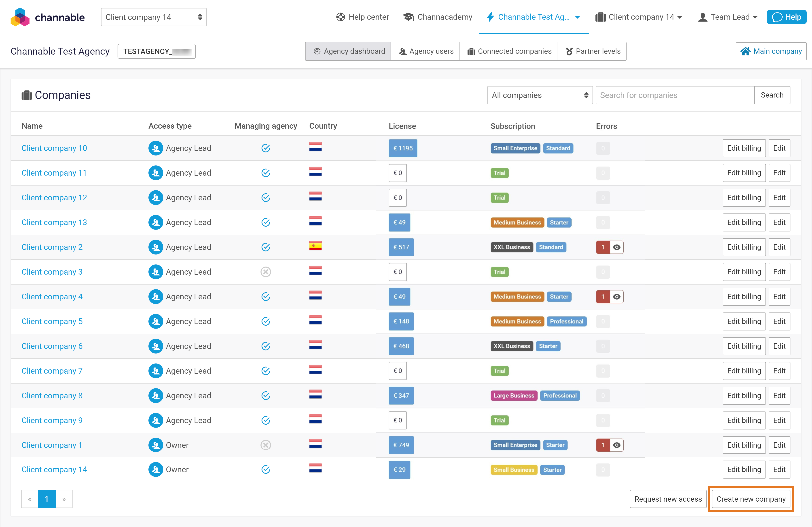Click the red error count for Client company 4
The height and width of the screenshot is (527, 812).
[x=603, y=297]
